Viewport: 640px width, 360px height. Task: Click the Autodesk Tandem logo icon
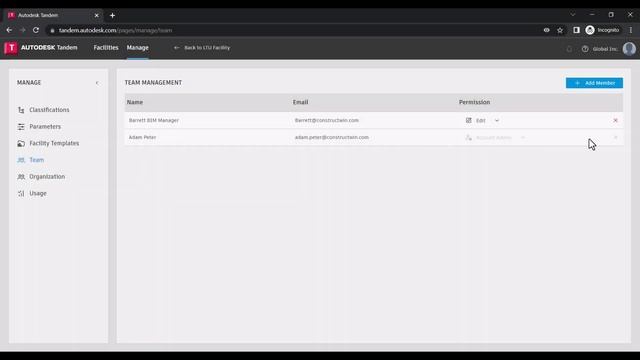coord(11,48)
